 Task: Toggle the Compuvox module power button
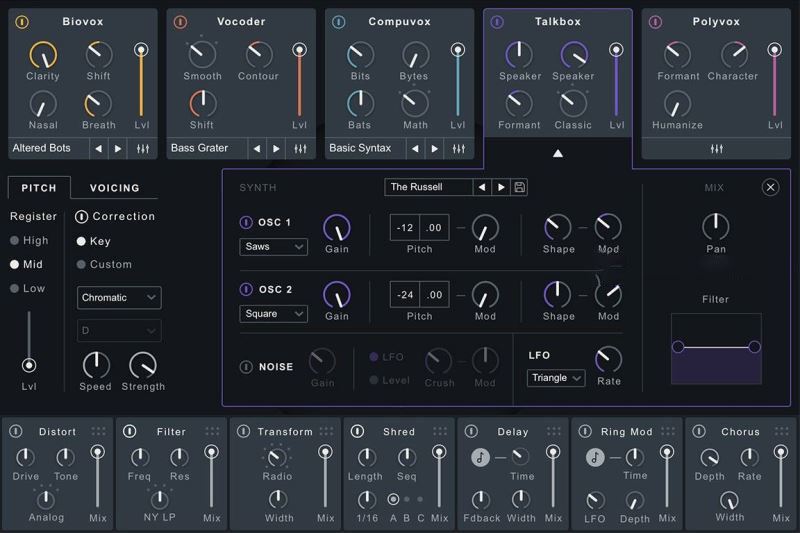[x=339, y=22]
